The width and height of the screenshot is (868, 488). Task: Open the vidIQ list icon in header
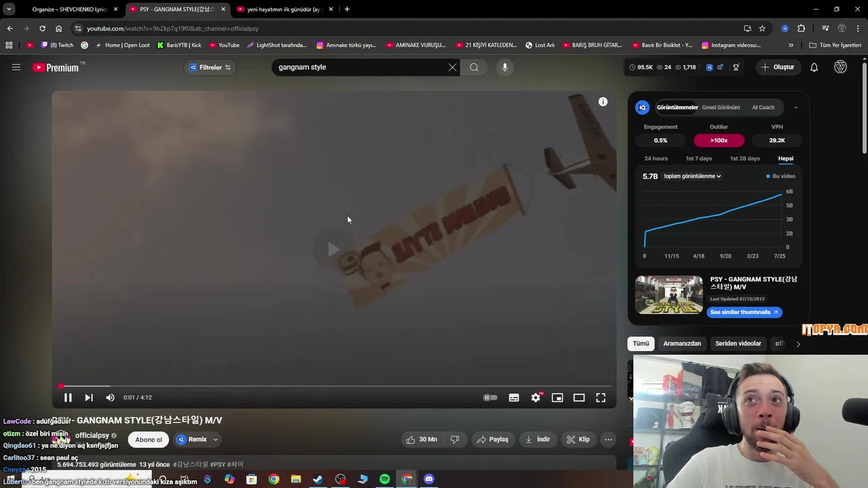click(x=720, y=67)
